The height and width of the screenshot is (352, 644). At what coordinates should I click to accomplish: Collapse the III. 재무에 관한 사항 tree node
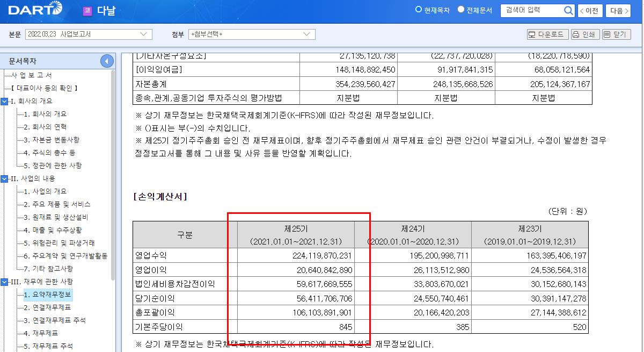tap(5, 282)
